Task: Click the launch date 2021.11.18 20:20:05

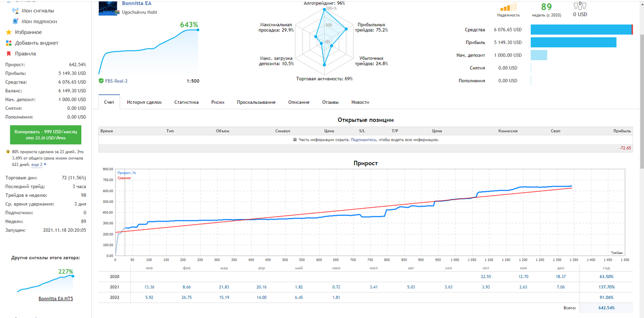Action: (x=64, y=230)
